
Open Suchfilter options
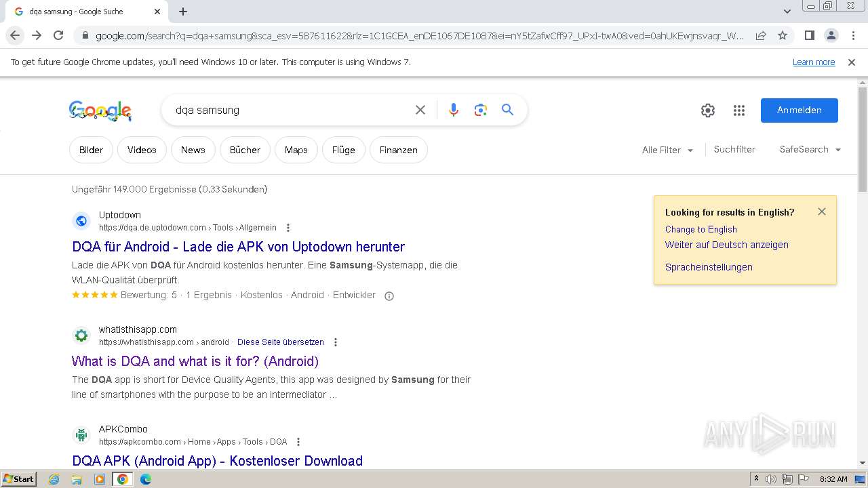point(734,149)
